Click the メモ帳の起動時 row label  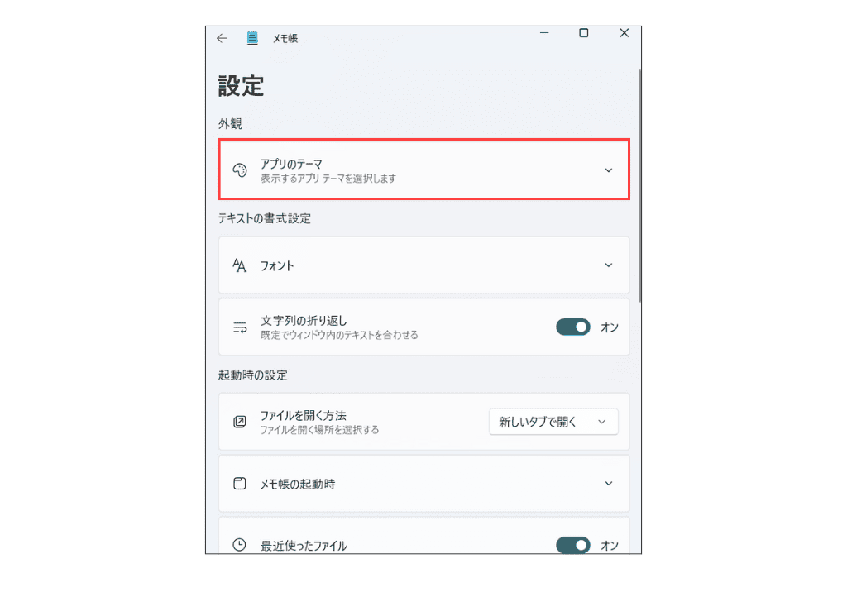298,484
